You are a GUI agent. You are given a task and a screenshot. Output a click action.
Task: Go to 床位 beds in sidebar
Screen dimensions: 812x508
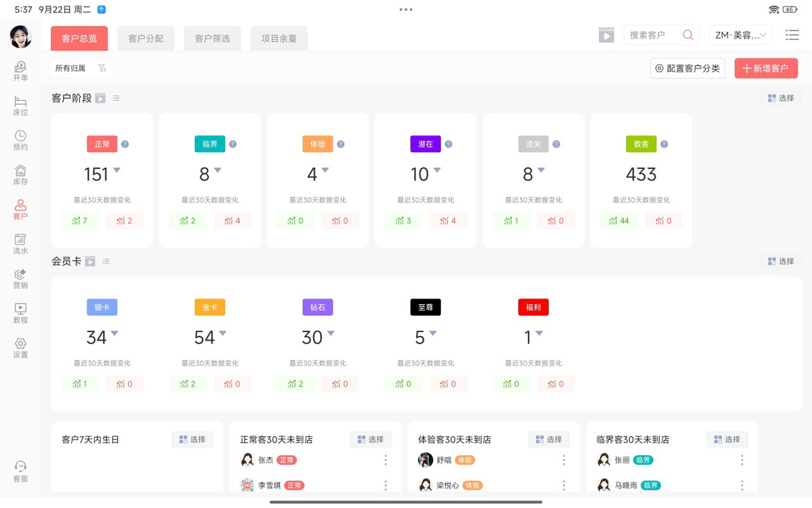[20, 106]
